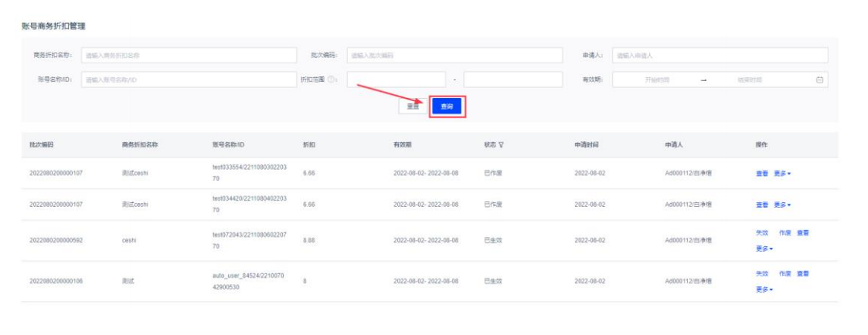The height and width of the screenshot is (335, 868).
Task: Focus the 批次编码 input field
Action: pyautogui.click(x=454, y=56)
